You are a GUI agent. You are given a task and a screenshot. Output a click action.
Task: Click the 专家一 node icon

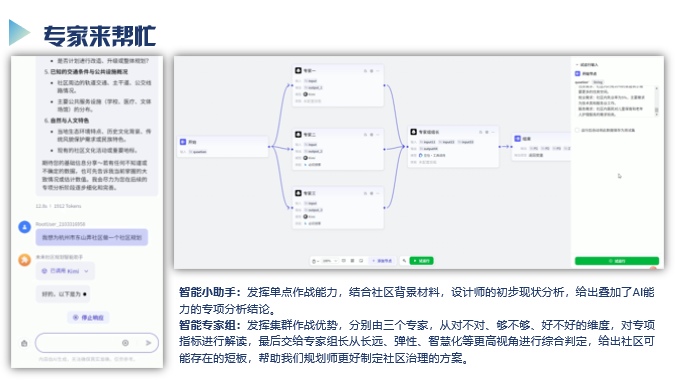298,70
